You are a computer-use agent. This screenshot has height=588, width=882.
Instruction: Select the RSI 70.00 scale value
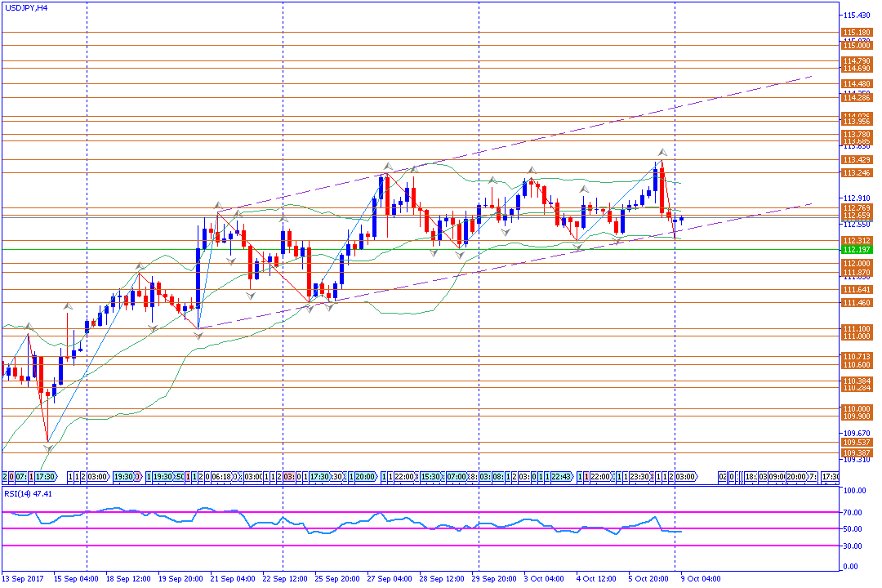click(853, 513)
